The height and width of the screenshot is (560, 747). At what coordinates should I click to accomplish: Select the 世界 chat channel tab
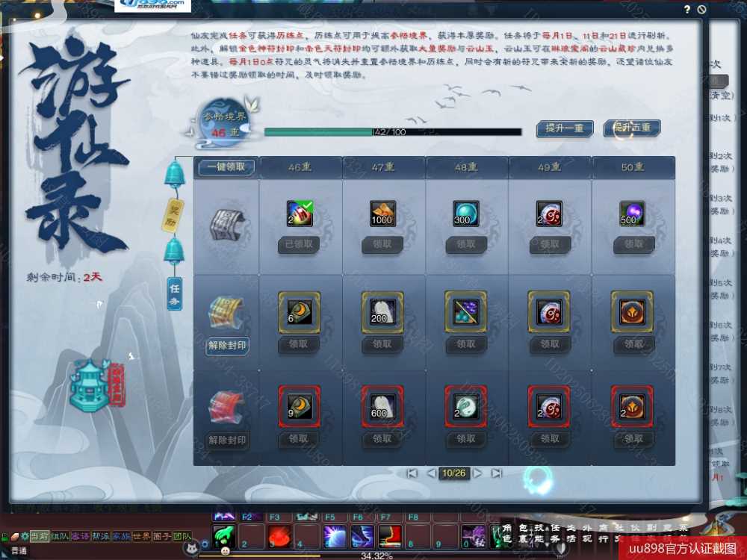point(141,536)
